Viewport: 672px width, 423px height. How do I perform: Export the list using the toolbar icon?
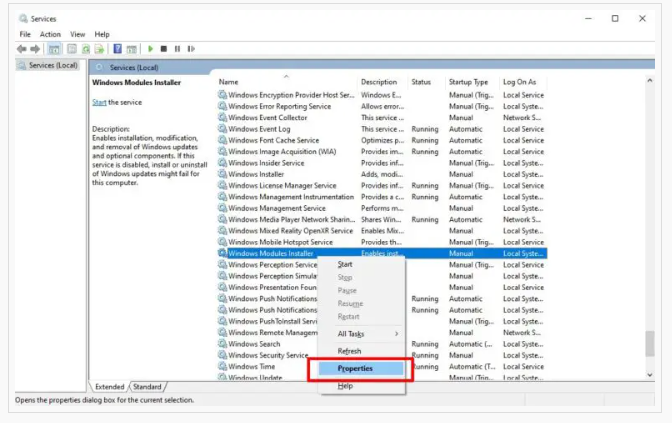[99, 49]
